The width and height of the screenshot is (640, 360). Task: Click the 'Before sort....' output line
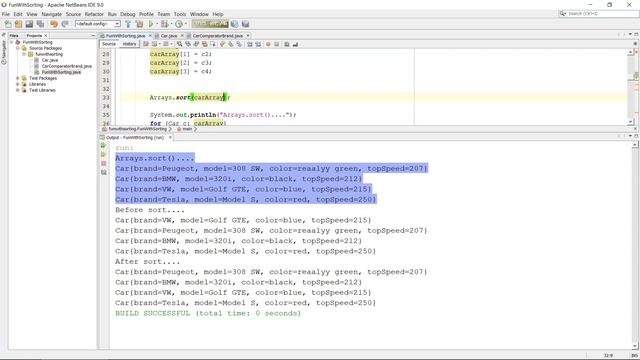pyautogui.click(x=150, y=210)
